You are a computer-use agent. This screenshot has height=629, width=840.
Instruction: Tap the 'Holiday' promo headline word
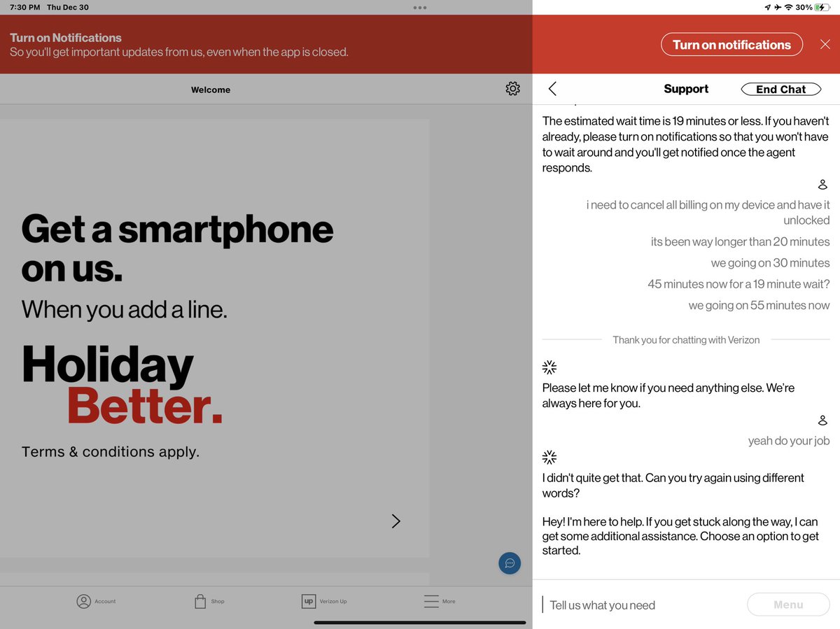[x=107, y=365]
